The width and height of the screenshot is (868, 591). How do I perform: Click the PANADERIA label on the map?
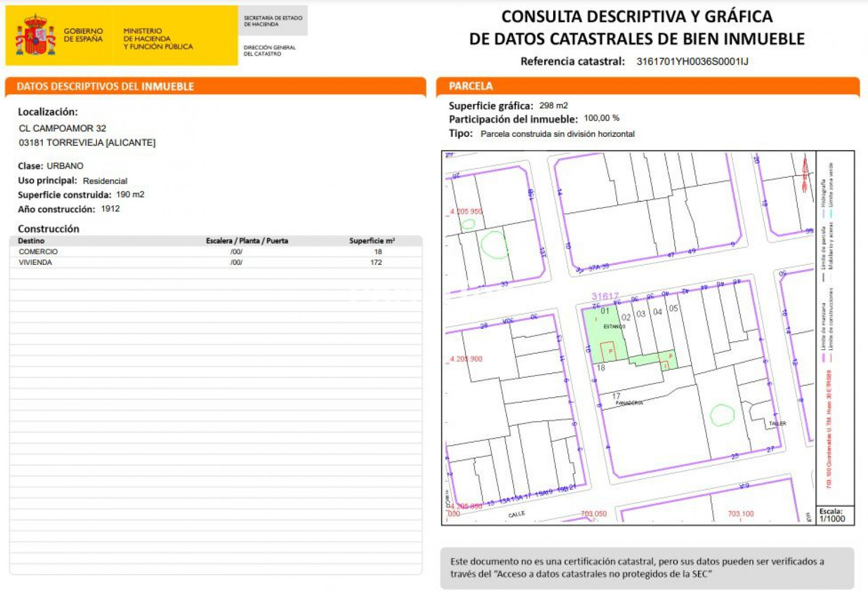coord(629,403)
